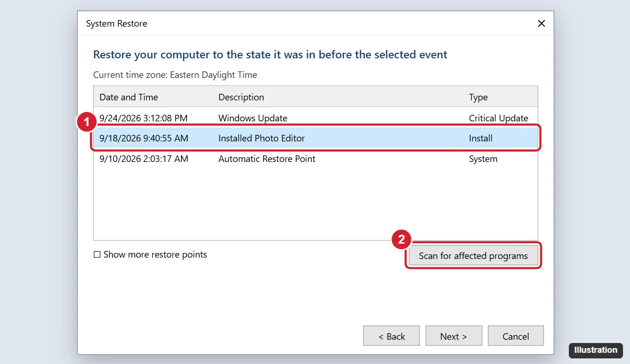The width and height of the screenshot is (630, 364).
Task: Close the System Restore dialog
Action: coord(541,23)
